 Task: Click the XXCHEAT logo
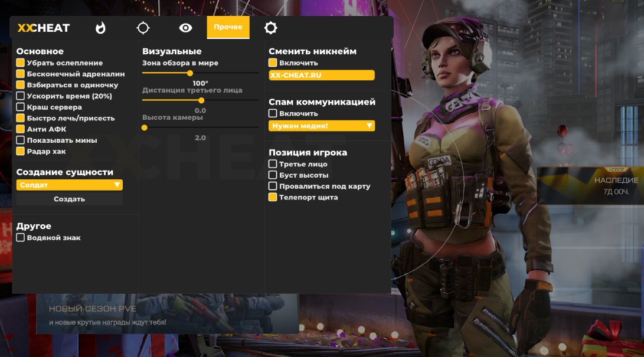click(x=44, y=28)
